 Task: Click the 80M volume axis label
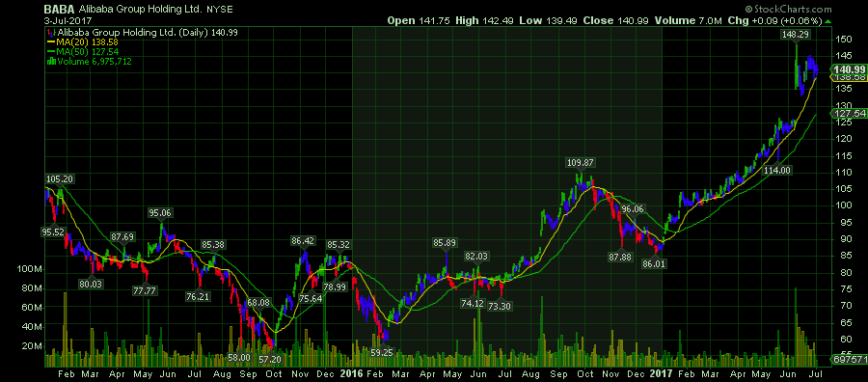point(33,288)
